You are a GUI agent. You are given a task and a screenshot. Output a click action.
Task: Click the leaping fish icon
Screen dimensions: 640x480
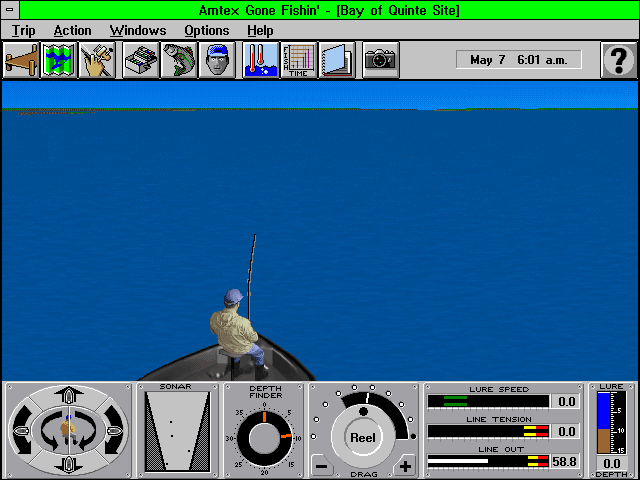[179, 60]
